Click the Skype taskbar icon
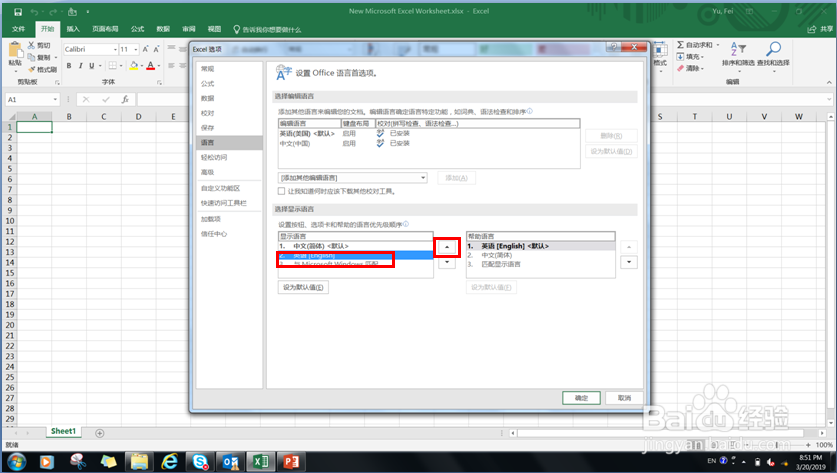 pos(200,461)
